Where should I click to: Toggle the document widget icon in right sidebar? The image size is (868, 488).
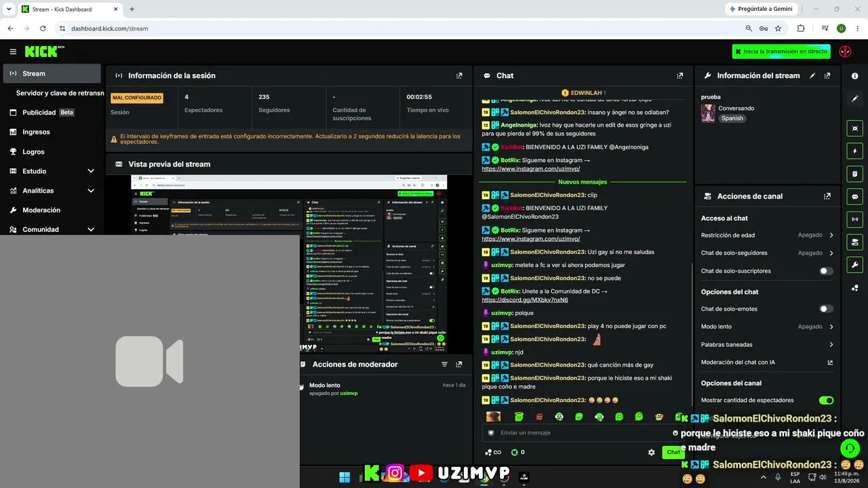pos(854,174)
